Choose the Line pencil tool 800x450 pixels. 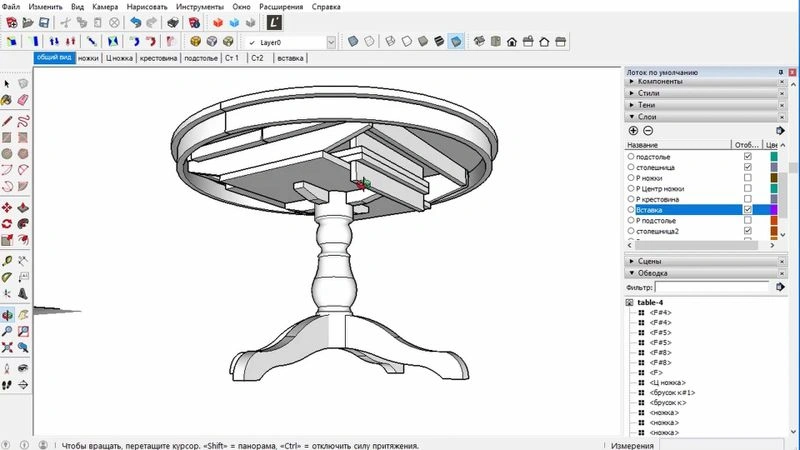7,121
